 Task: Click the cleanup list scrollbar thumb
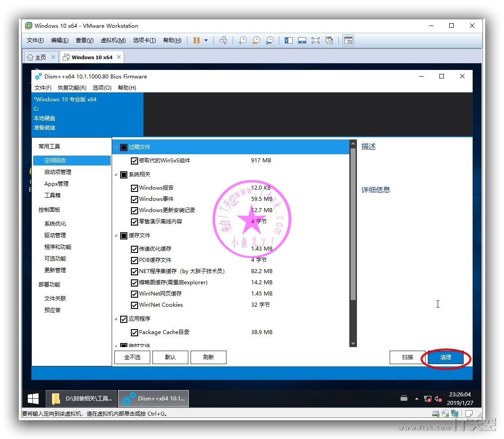tap(353, 224)
